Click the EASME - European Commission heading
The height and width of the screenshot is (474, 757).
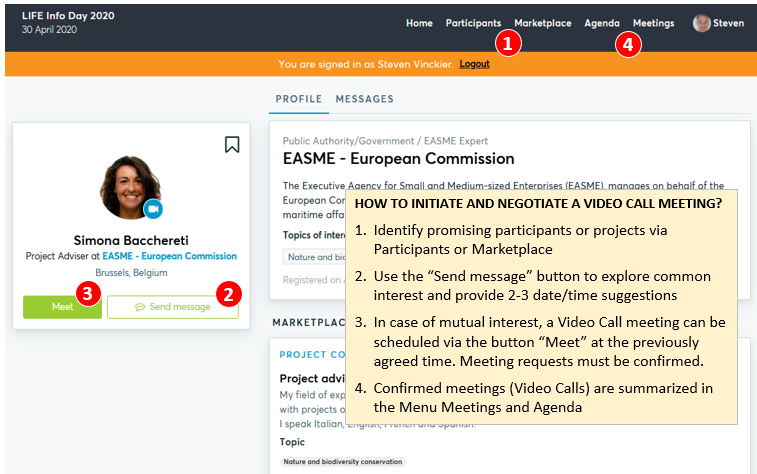coord(398,158)
